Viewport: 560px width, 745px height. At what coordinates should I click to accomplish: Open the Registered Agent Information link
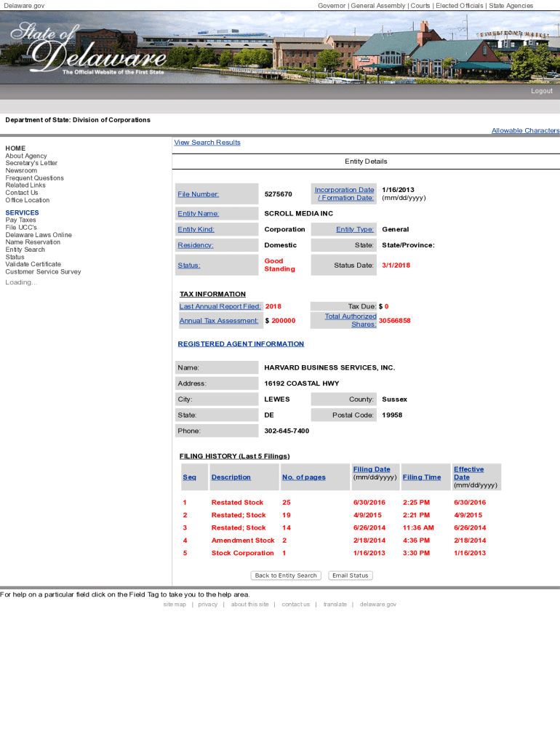point(241,344)
